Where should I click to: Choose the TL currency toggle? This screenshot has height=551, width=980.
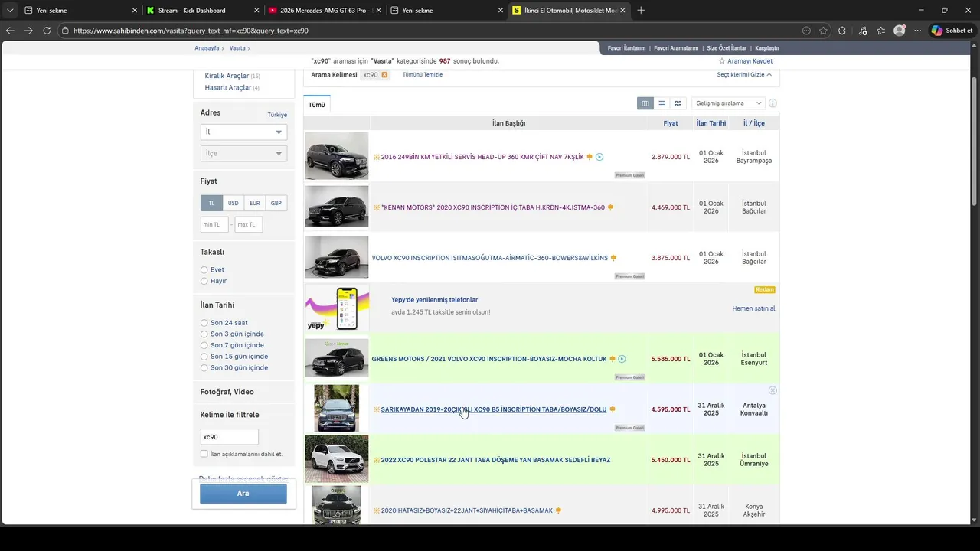[x=211, y=203]
